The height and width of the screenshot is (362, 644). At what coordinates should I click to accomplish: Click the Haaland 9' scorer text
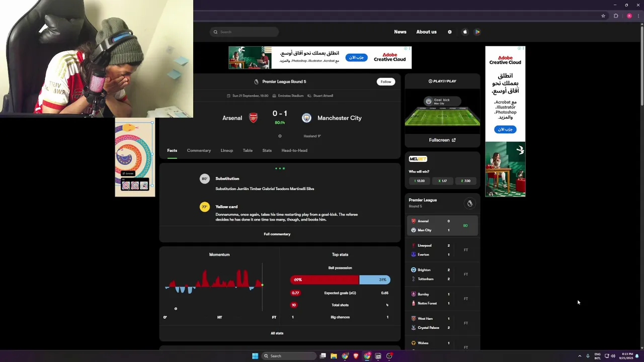click(x=312, y=136)
